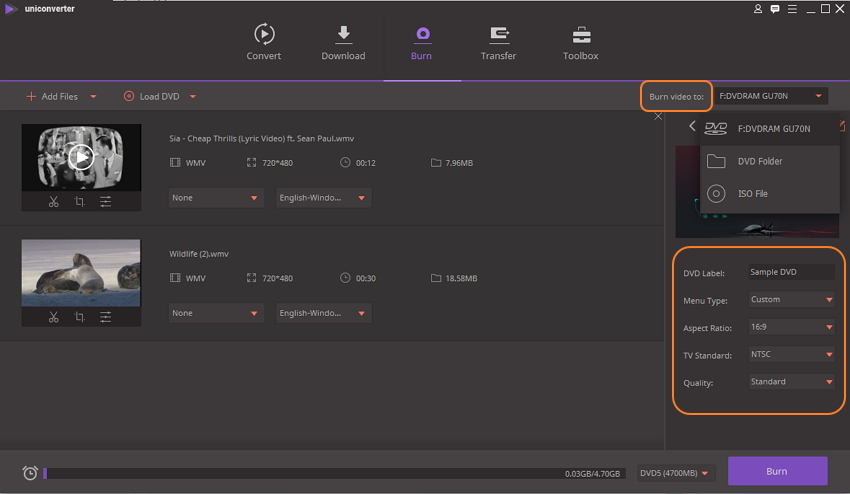Open effects settings for Wildlife (2) video
The width and height of the screenshot is (850, 494).
click(x=106, y=317)
